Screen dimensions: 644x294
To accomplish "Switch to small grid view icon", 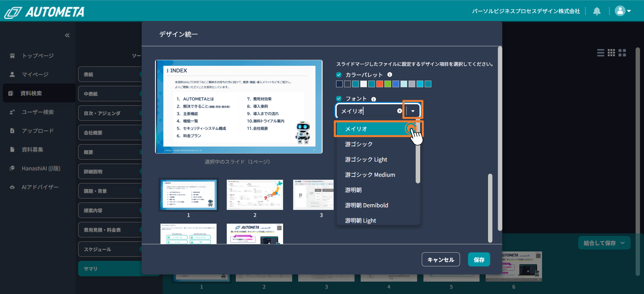I will pos(611,53).
